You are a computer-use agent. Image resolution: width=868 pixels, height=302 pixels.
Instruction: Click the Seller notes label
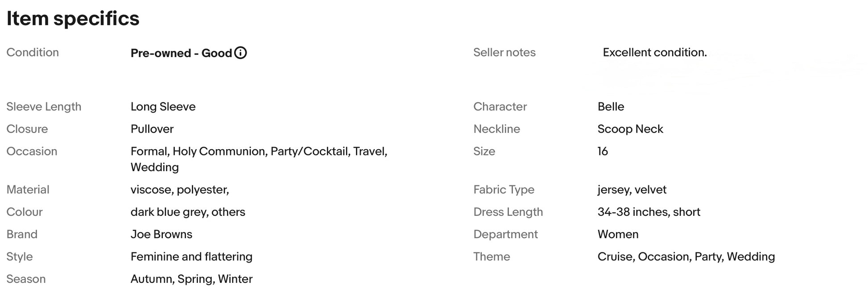[x=504, y=52]
